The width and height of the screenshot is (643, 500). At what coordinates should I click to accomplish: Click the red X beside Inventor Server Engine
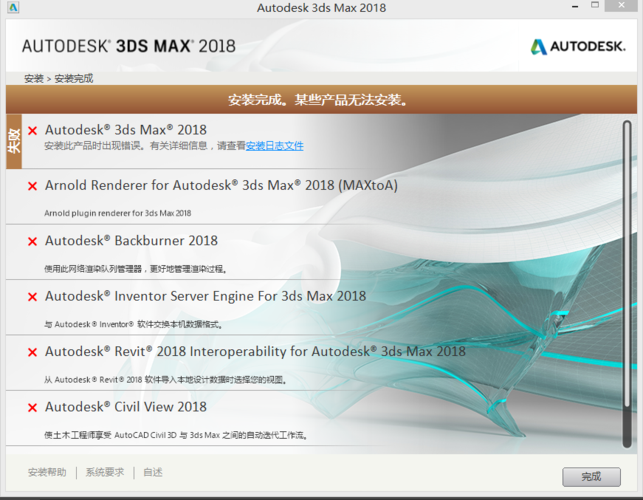pyautogui.click(x=32, y=297)
